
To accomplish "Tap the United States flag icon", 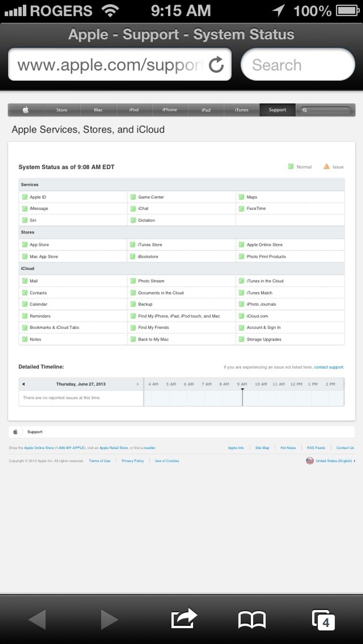I will coord(310,461).
